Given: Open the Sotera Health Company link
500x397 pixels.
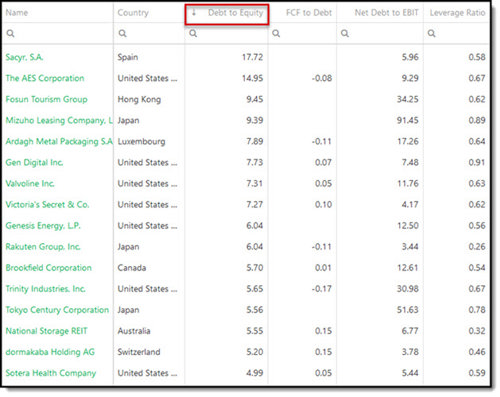Looking at the screenshot, I should click(x=51, y=373).
